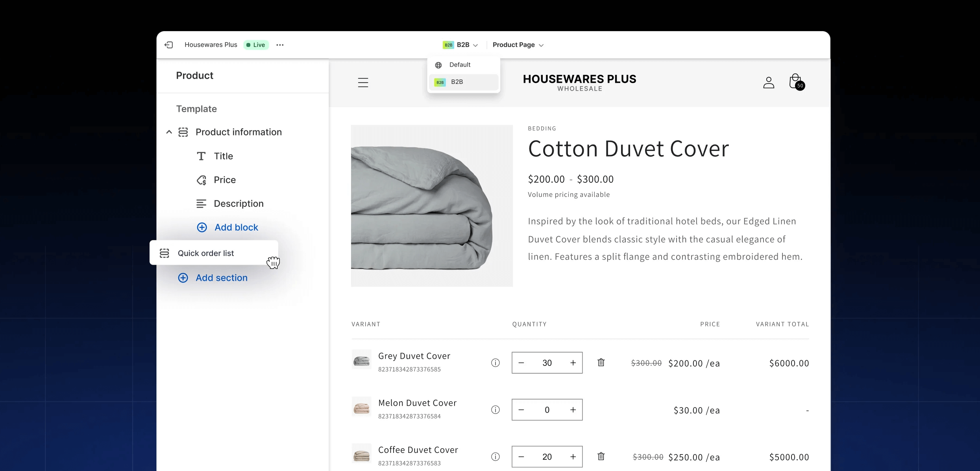Open the account profile icon
The width and height of the screenshot is (980, 471).
tap(768, 82)
